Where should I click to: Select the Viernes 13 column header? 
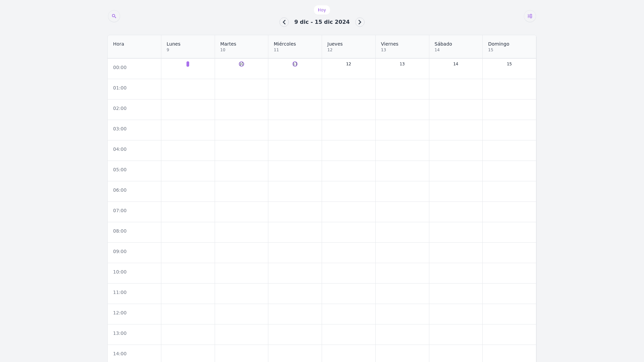tap(402, 47)
